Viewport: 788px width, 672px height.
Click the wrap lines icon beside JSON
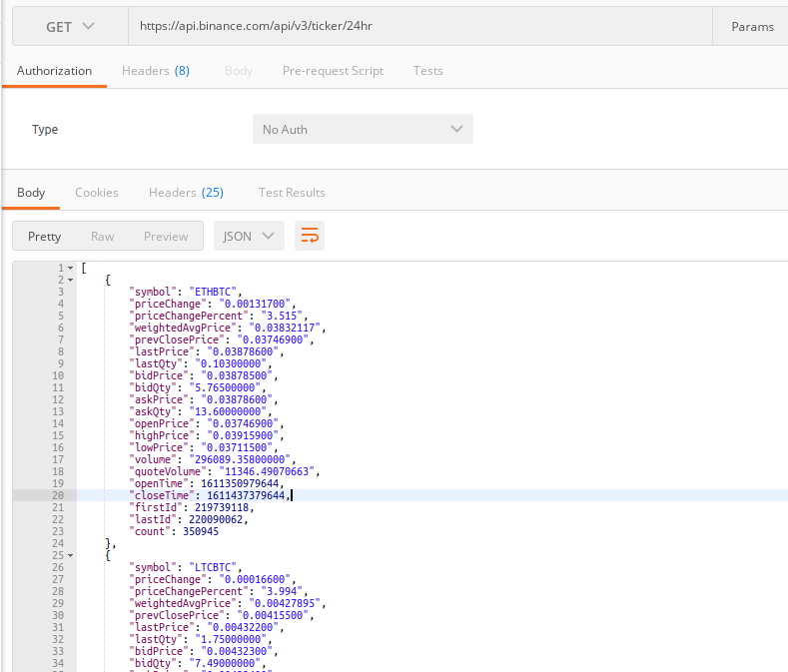click(310, 236)
